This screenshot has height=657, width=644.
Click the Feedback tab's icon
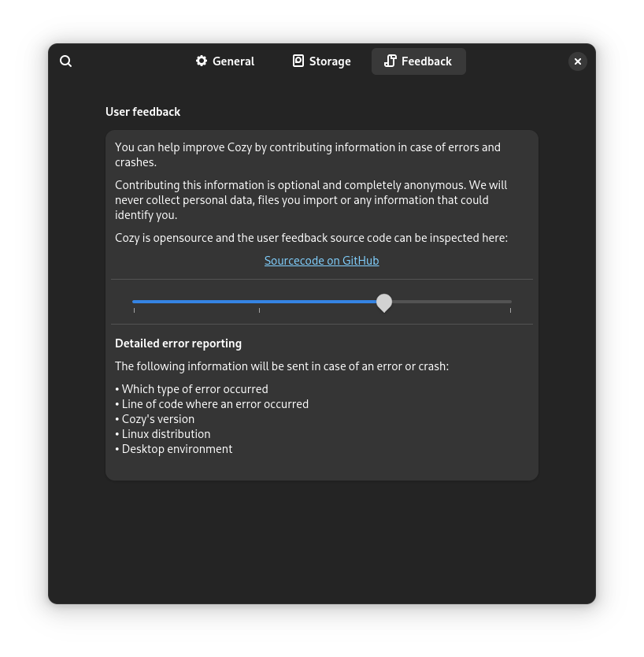390,61
